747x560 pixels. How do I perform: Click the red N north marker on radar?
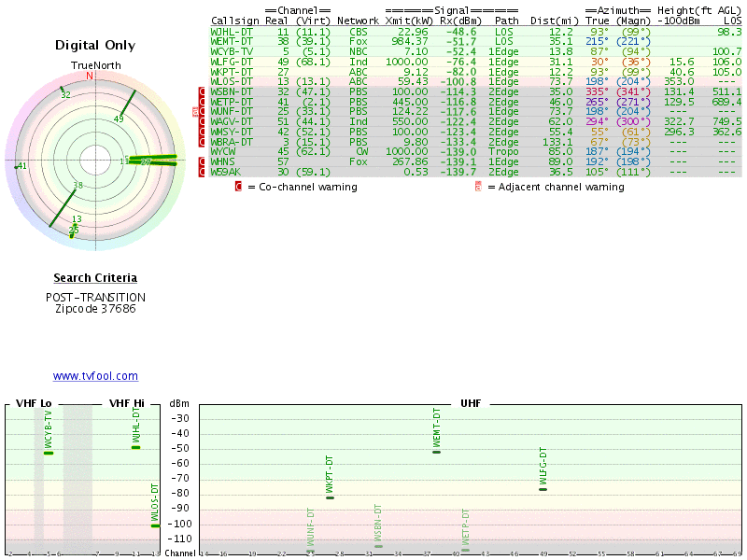pyautogui.click(x=90, y=76)
